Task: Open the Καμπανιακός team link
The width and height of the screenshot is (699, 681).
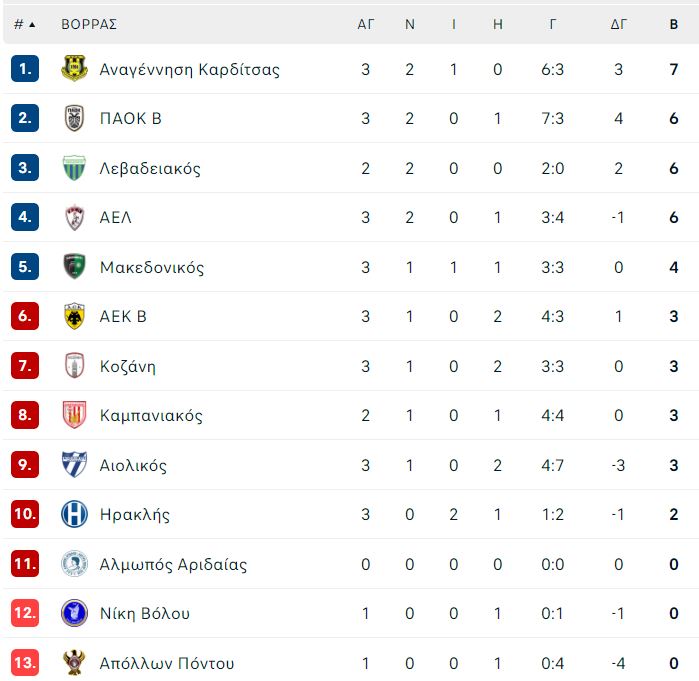Action: click(x=151, y=415)
